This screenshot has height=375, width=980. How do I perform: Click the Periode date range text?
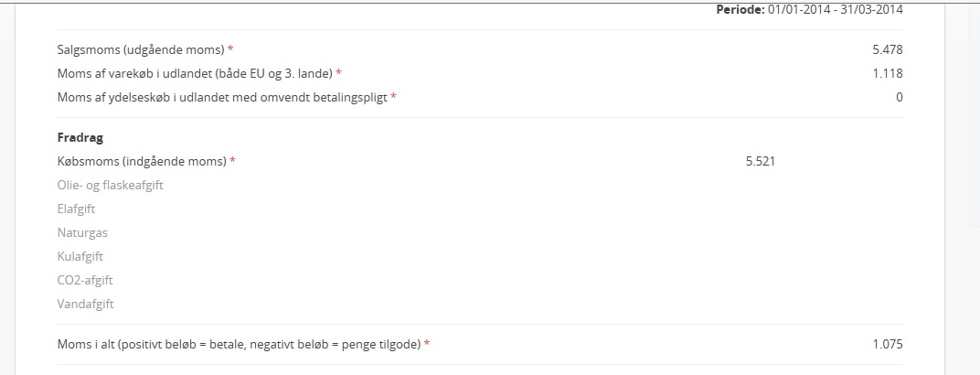[x=835, y=9]
